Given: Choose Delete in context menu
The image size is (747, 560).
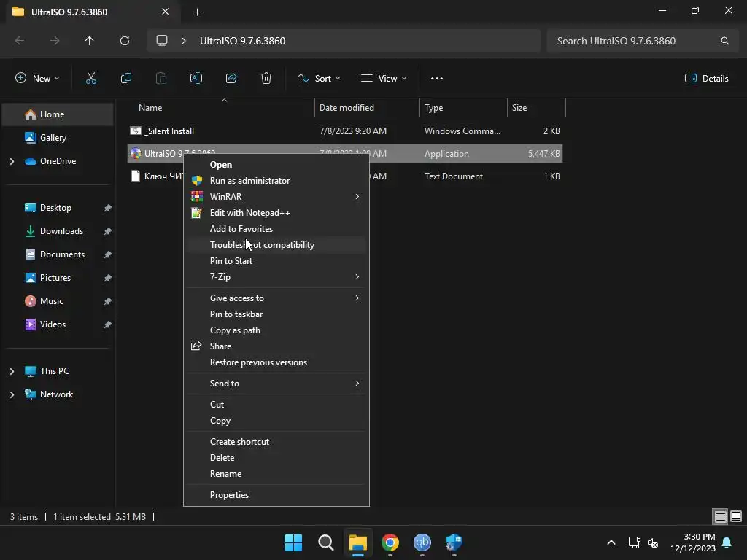Looking at the screenshot, I should [x=276, y=458].
